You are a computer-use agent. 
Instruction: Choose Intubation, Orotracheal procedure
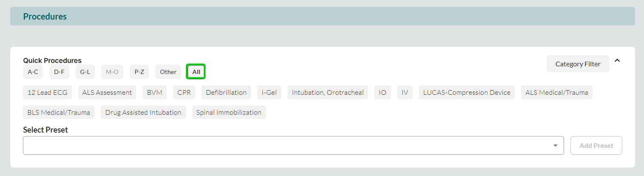328,92
